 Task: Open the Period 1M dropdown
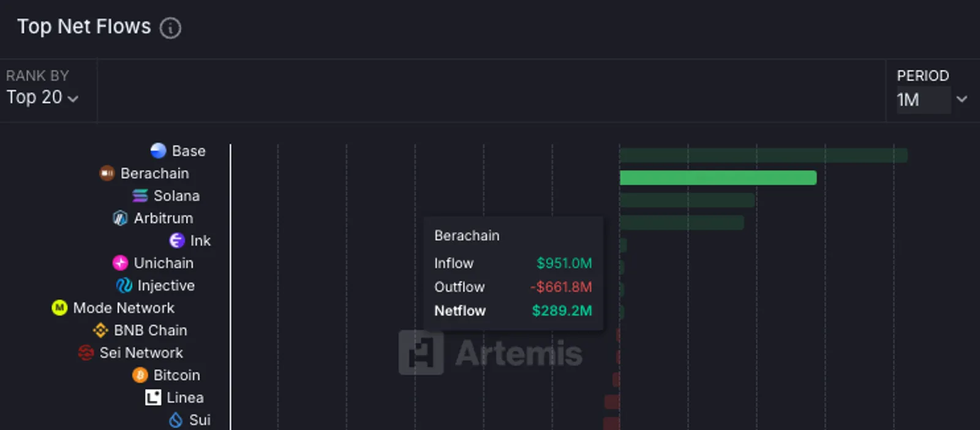pos(924,100)
